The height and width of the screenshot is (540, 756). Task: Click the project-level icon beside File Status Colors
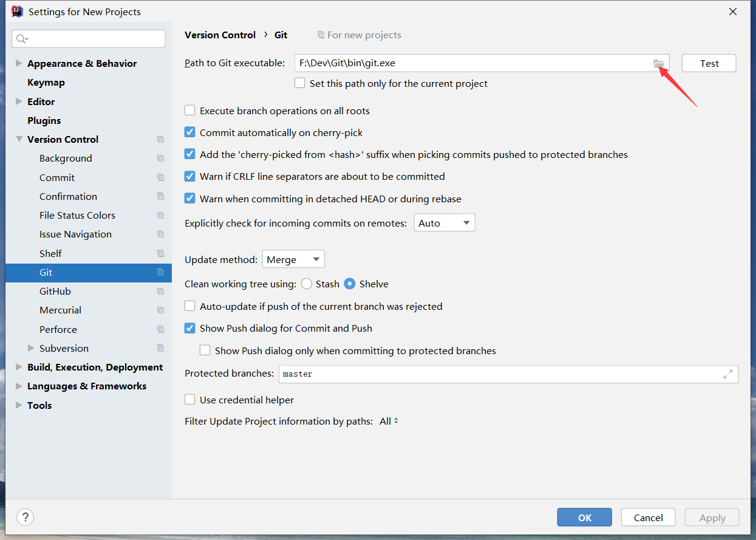[160, 216]
